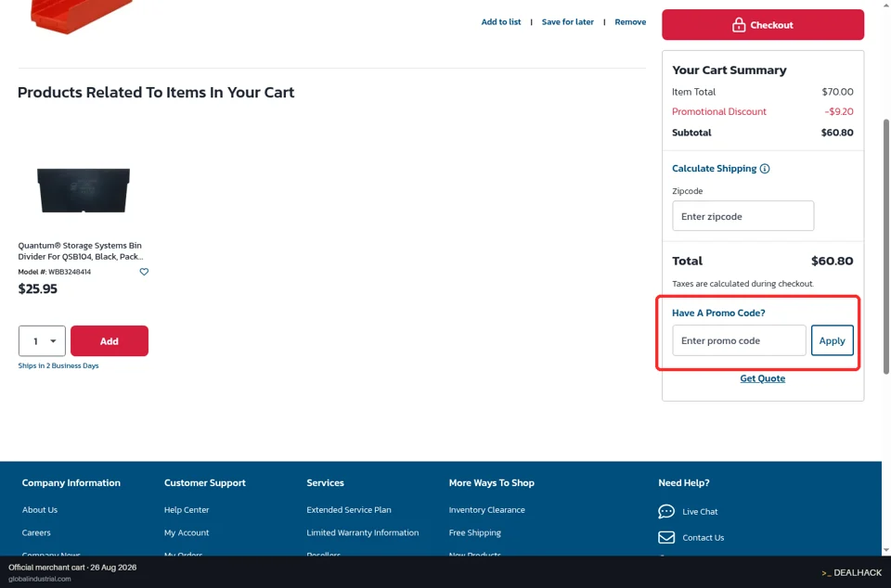Image resolution: width=891 pixels, height=588 pixels.
Task: Remove the item from the cart
Action: (x=630, y=22)
